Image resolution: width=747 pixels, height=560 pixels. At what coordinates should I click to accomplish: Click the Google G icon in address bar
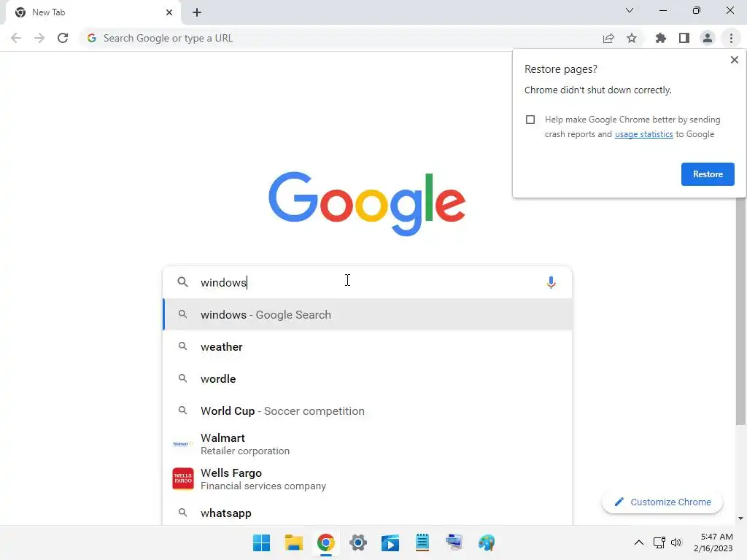[x=92, y=38]
